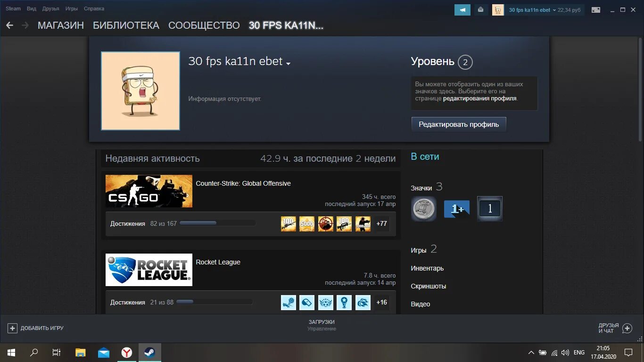Open the Справка menu
This screenshot has height=362, width=644.
point(94,8)
